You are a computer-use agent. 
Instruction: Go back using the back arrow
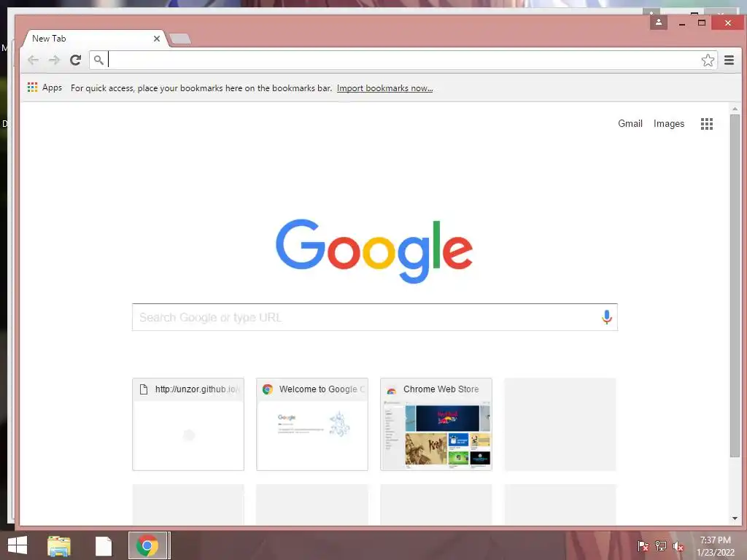[34, 60]
